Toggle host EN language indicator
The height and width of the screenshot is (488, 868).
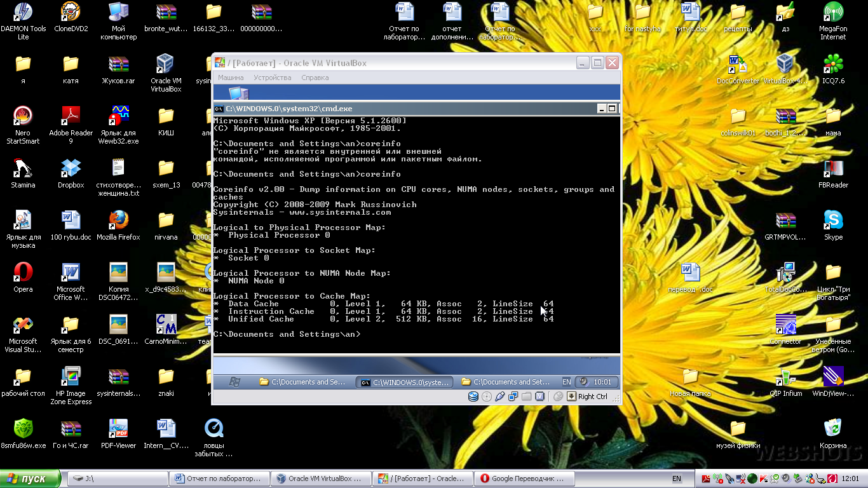677,478
